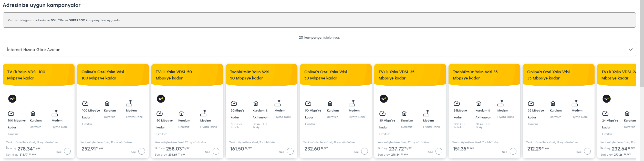Choose the 161.50 TL Taahhütsüz Yalın Vdsl 50 plan
644x161 pixels.
tap(290, 151)
